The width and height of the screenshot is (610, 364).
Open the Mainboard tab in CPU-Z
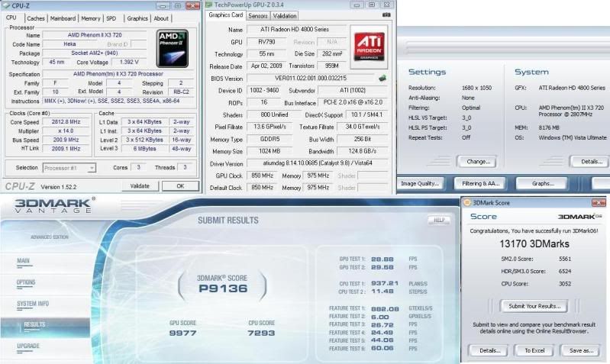(x=63, y=18)
